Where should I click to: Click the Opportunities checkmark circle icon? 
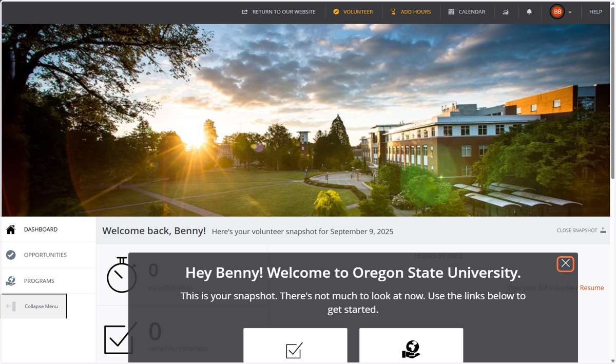11,255
